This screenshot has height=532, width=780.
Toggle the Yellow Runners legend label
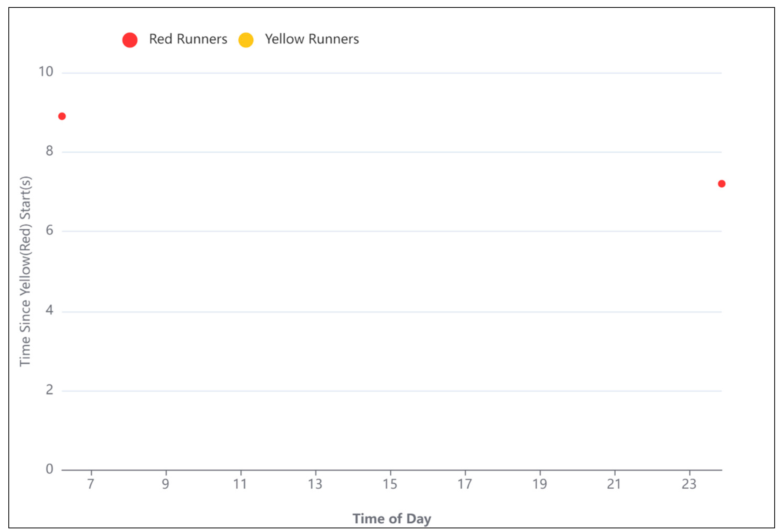click(312, 39)
